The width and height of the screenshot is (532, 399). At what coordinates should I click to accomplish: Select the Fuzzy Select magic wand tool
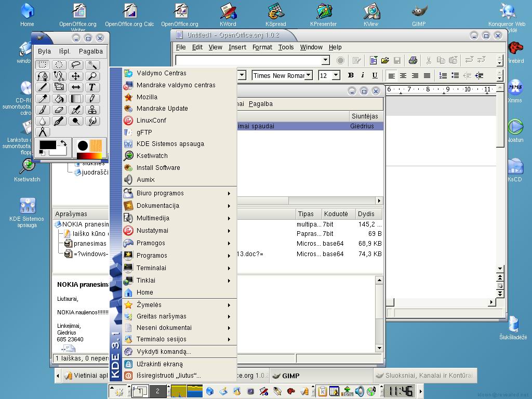pyautogui.click(x=92, y=65)
